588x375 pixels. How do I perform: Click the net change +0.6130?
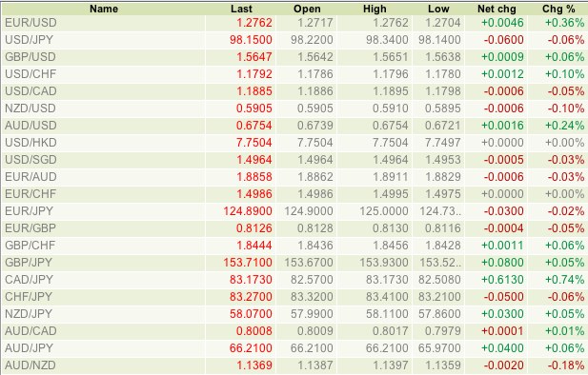pos(502,280)
